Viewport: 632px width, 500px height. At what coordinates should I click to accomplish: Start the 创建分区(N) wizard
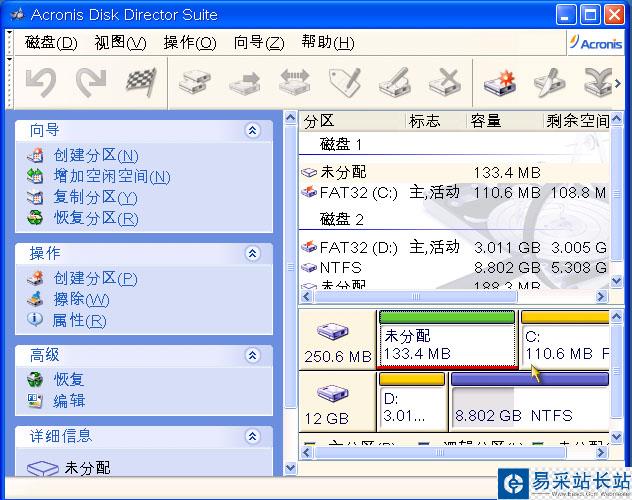point(96,156)
